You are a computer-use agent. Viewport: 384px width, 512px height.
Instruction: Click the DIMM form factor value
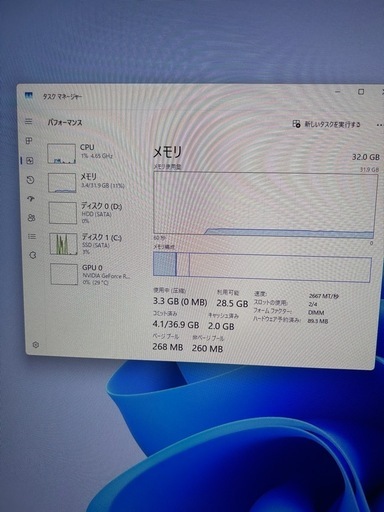click(316, 312)
